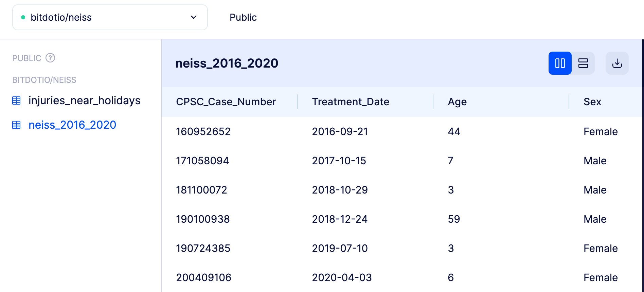Click the neiss_2016_2020 table title
Screen dimensions: 644x292
227,63
